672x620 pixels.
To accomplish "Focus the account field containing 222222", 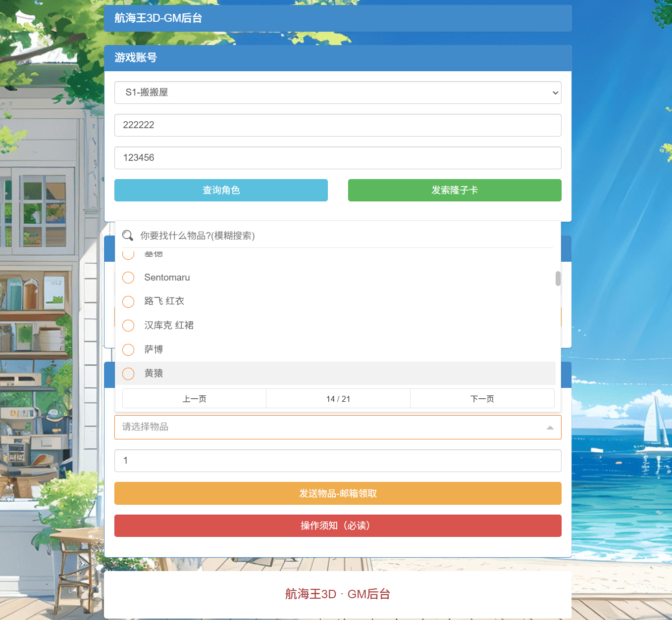I will pos(338,125).
